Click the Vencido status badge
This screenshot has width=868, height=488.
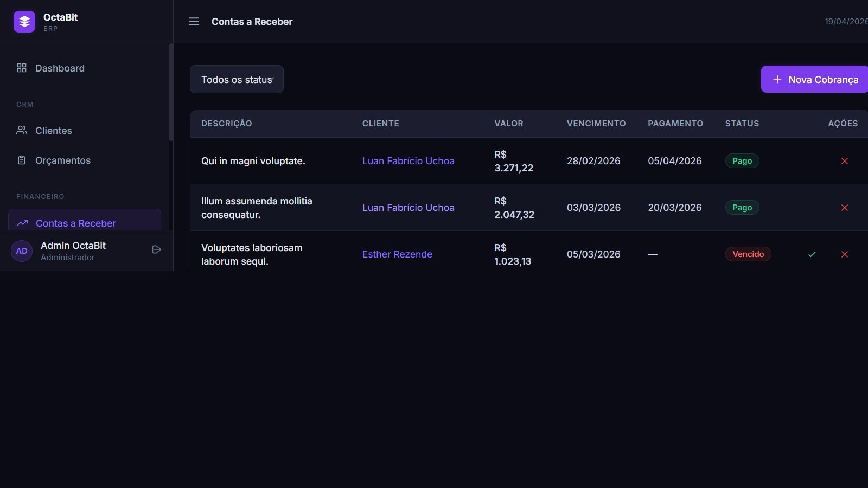(748, 254)
